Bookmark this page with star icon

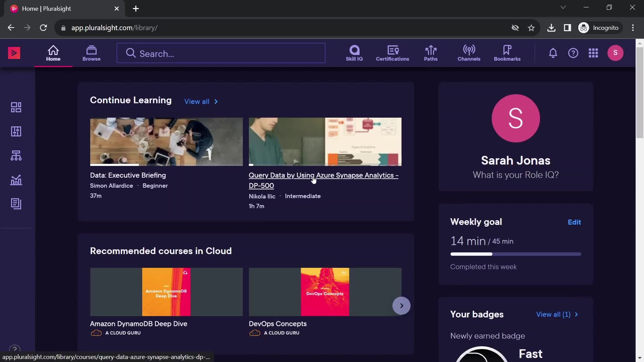click(x=531, y=28)
